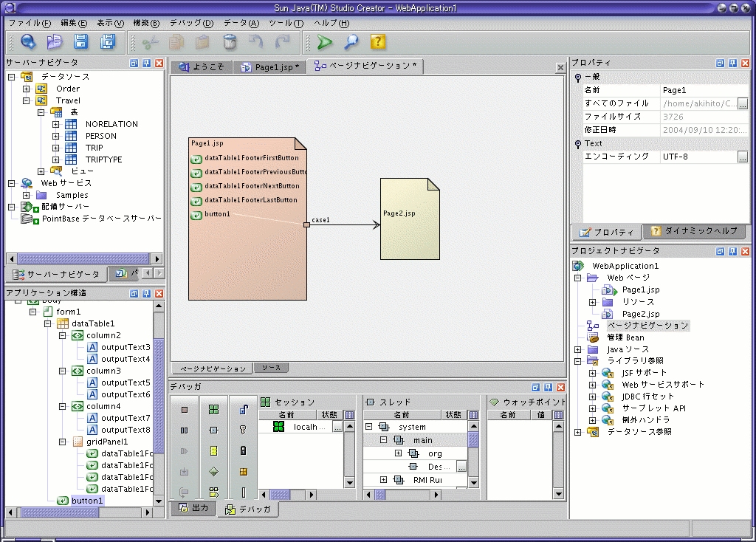Click the Copy toolbar icon
The image size is (756, 542).
(176, 42)
